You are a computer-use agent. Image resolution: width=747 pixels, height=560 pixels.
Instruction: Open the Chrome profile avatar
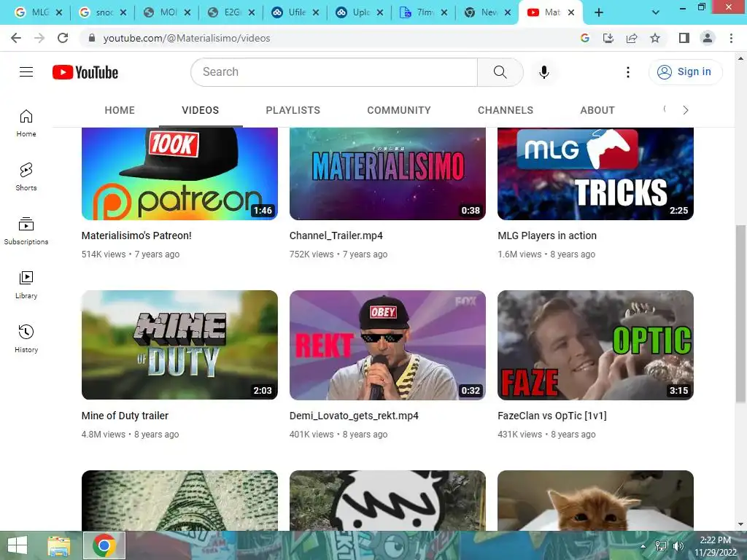[x=708, y=38]
